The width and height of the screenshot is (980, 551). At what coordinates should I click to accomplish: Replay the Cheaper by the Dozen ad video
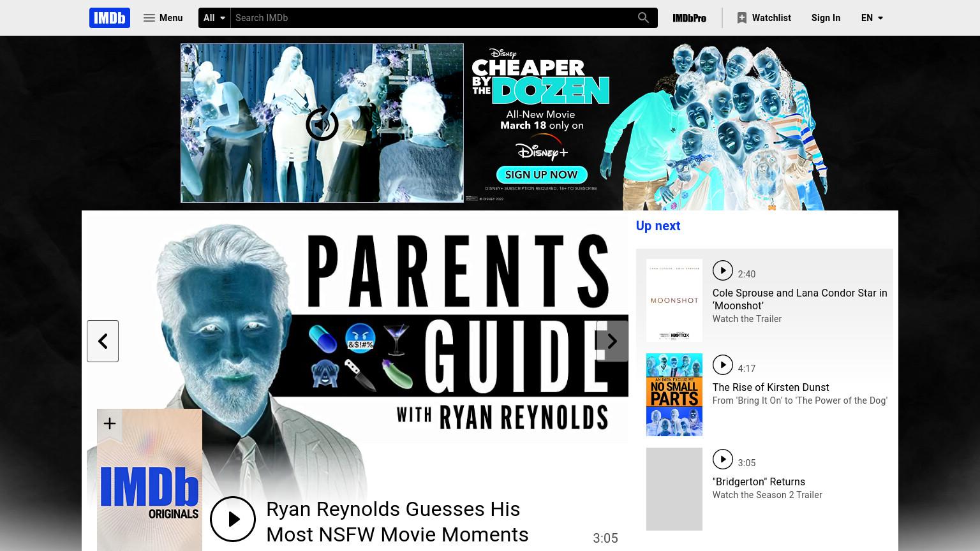pos(322,123)
